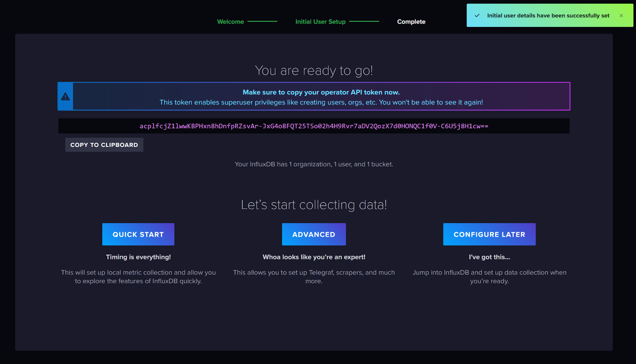Click the Telegraf, scrapers description text
This screenshot has height=364, width=636.
(x=314, y=277)
